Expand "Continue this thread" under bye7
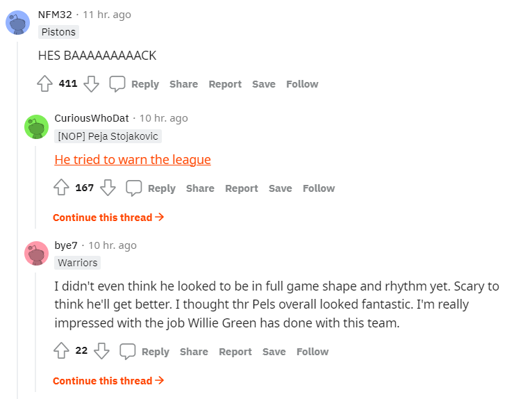532x399 pixels. point(108,381)
